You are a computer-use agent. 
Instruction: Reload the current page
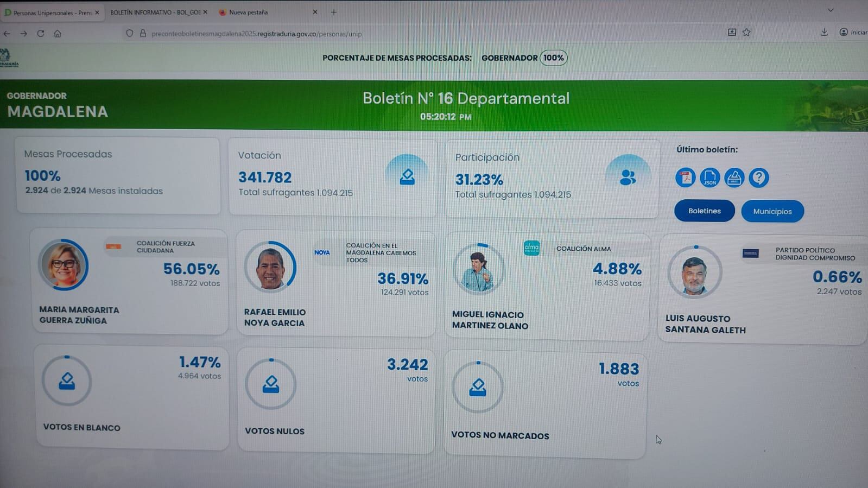(41, 34)
